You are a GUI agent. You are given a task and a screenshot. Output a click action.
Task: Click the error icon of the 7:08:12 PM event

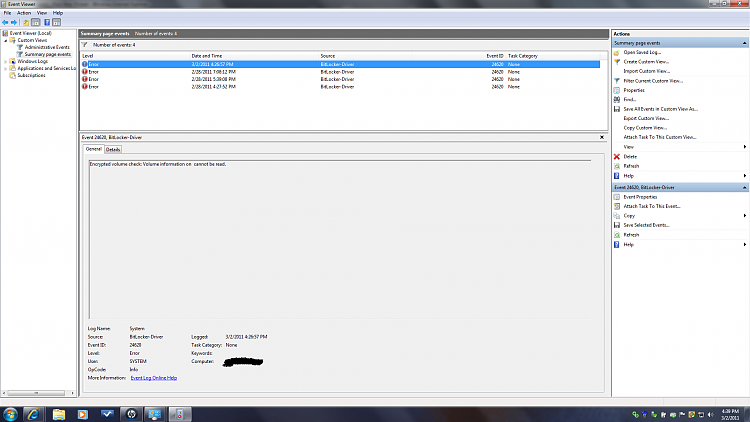85,72
